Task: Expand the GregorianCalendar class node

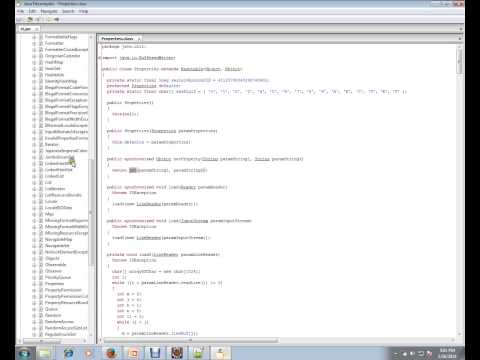Action: 34,56
